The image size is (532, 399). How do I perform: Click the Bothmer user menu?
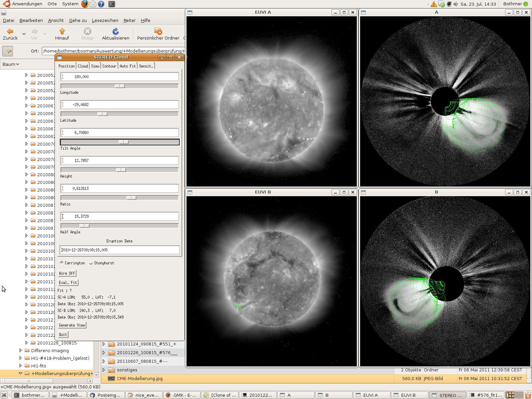tap(515, 4)
